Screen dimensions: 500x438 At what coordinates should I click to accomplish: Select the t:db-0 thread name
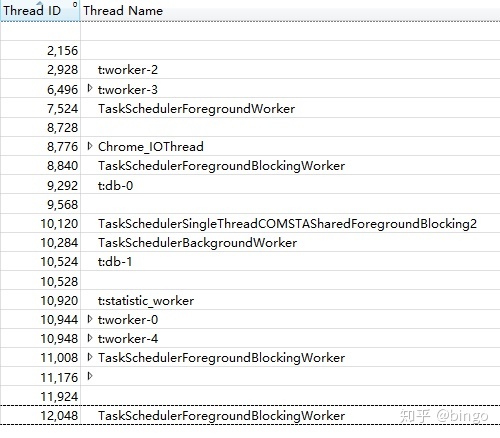(115, 185)
